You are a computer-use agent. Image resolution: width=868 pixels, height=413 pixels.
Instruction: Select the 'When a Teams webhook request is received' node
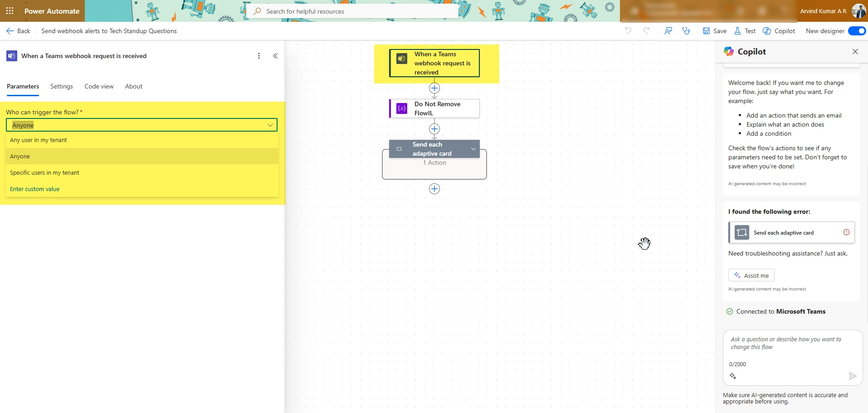tap(434, 63)
